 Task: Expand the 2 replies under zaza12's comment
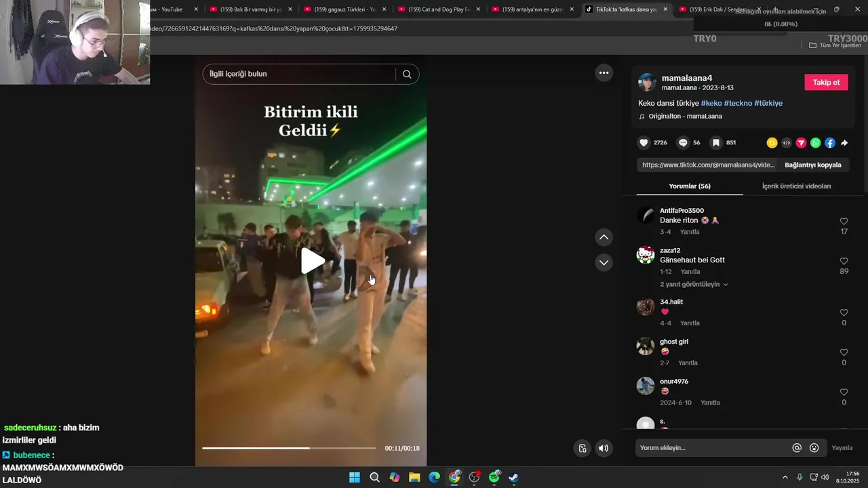point(694,284)
